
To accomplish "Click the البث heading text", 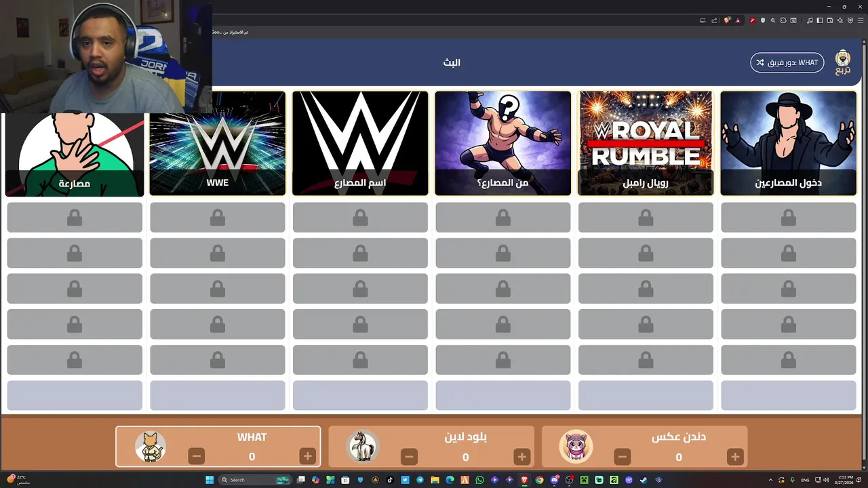I will [x=452, y=62].
